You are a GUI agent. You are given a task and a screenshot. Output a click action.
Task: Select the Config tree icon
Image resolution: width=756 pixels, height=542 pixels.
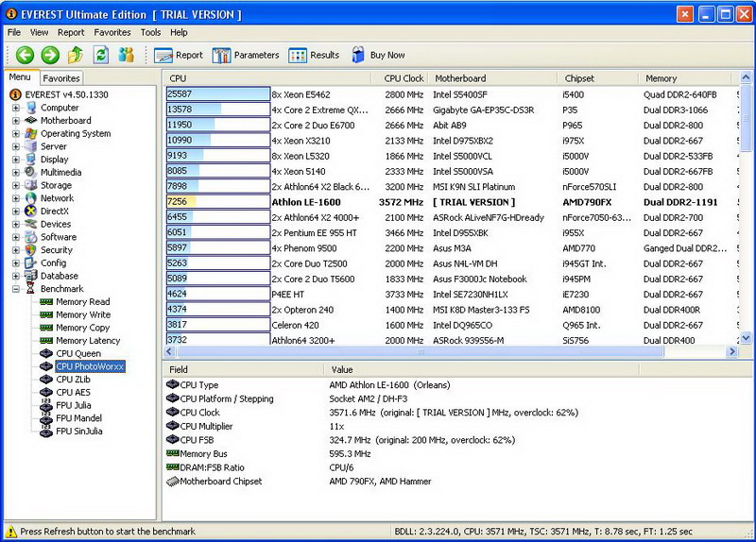pyautogui.click(x=31, y=263)
